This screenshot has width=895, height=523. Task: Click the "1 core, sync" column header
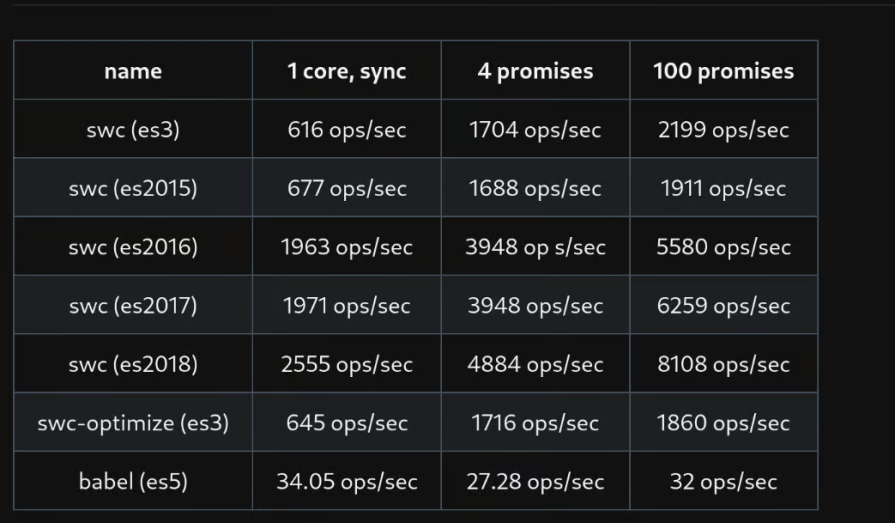(346, 71)
